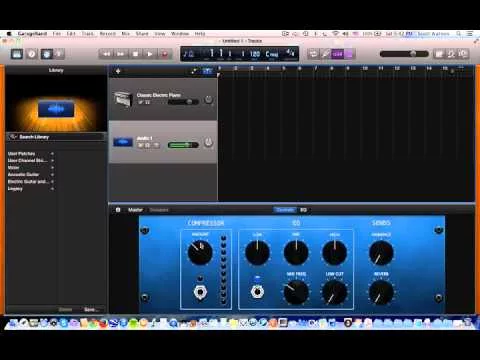Open the Window menu

click(180, 34)
